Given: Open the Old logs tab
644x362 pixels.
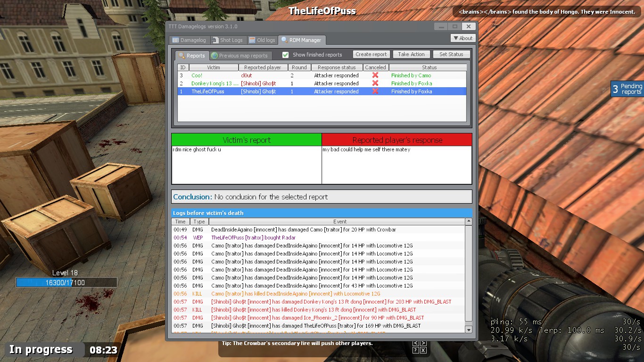Looking at the screenshot, I should click(x=262, y=40).
